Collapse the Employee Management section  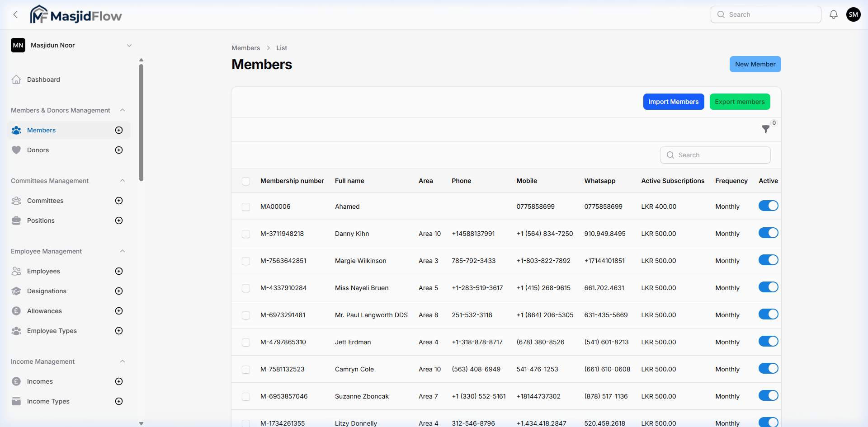coord(123,251)
